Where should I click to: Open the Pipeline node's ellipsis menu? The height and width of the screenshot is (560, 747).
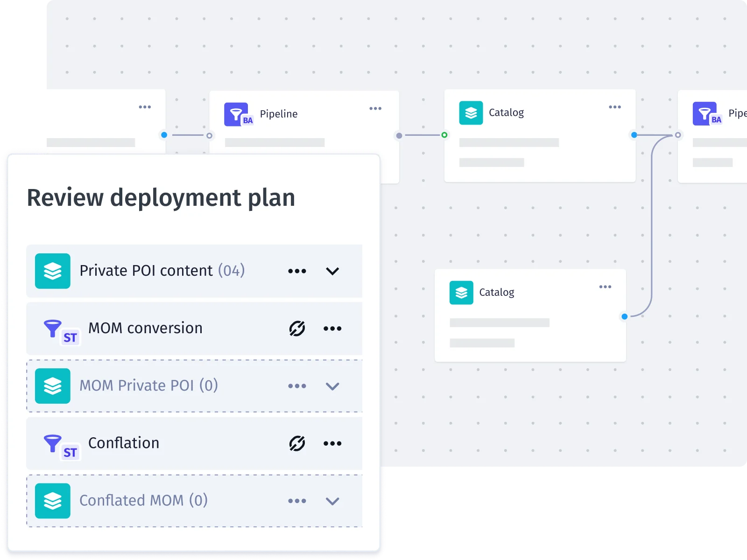coord(376,108)
